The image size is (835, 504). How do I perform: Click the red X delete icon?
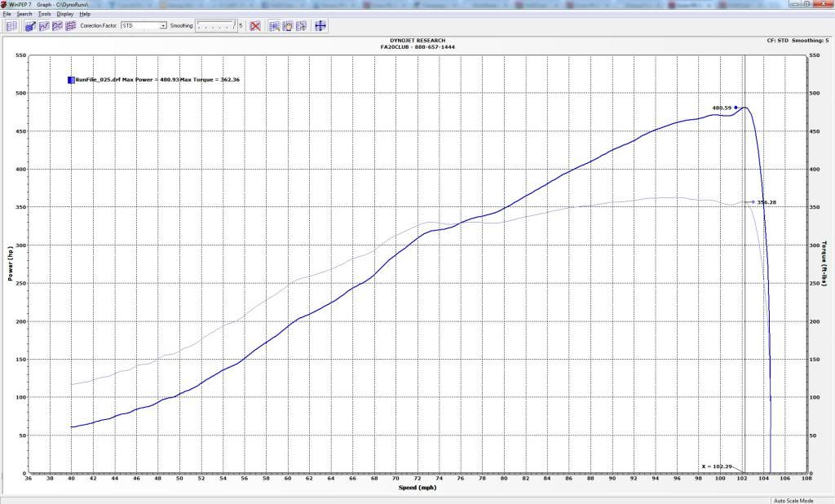coord(255,26)
